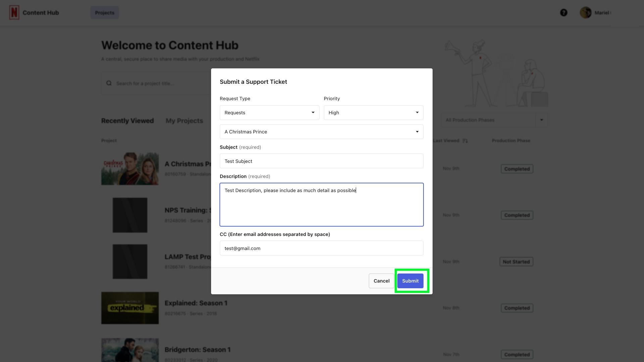Image resolution: width=644 pixels, height=362 pixels.
Task: Click the Last Viewed column header
Action: [446, 141]
